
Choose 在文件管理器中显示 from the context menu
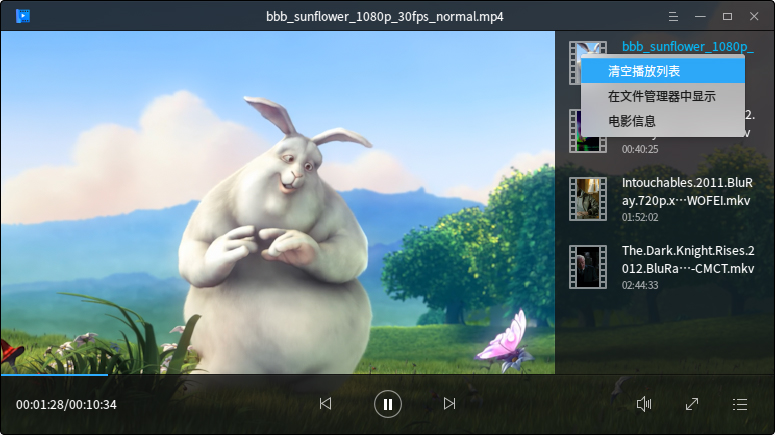[x=661, y=96]
